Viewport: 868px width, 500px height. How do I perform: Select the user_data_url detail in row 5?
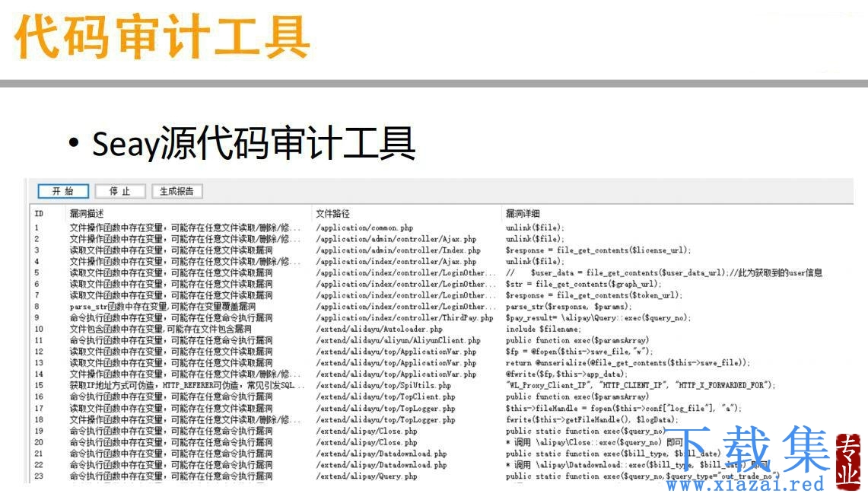pyautogui.click(x=664, y=273)
